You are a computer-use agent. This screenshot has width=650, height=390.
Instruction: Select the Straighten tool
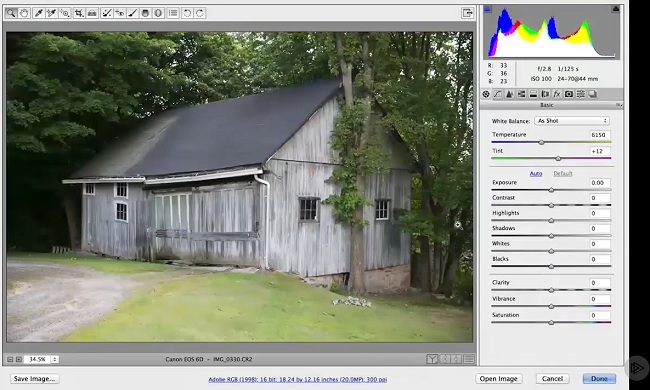pos(92,13)
